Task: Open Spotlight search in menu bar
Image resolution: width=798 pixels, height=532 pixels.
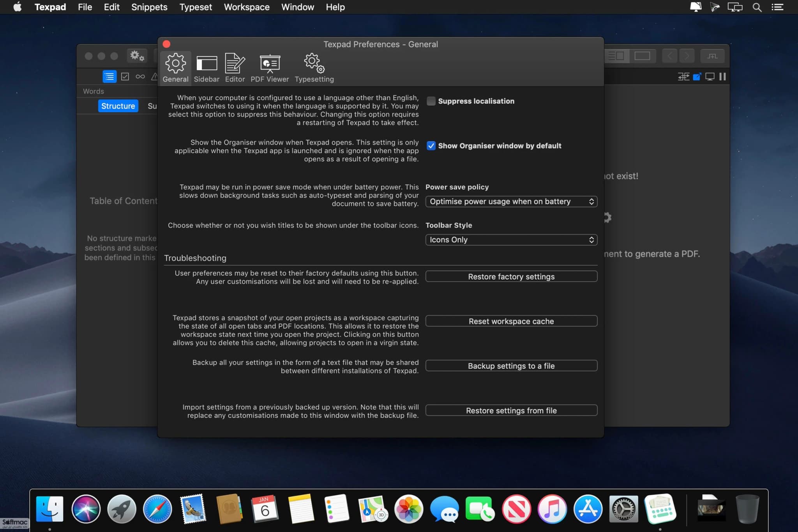Action: pyautogui.click(x=757, y=7)
